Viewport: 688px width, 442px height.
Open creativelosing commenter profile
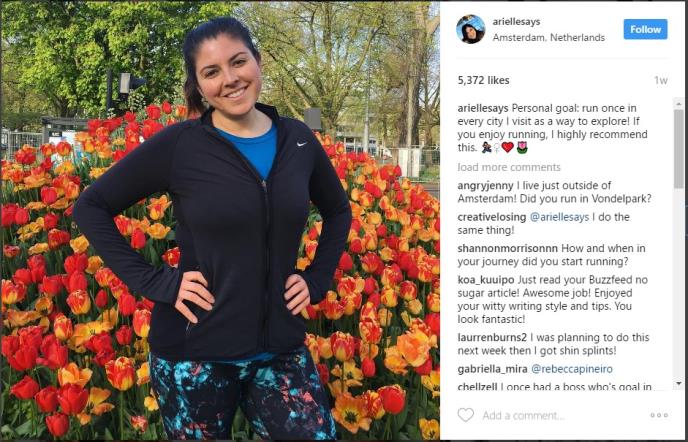click(x=491, y=217)
